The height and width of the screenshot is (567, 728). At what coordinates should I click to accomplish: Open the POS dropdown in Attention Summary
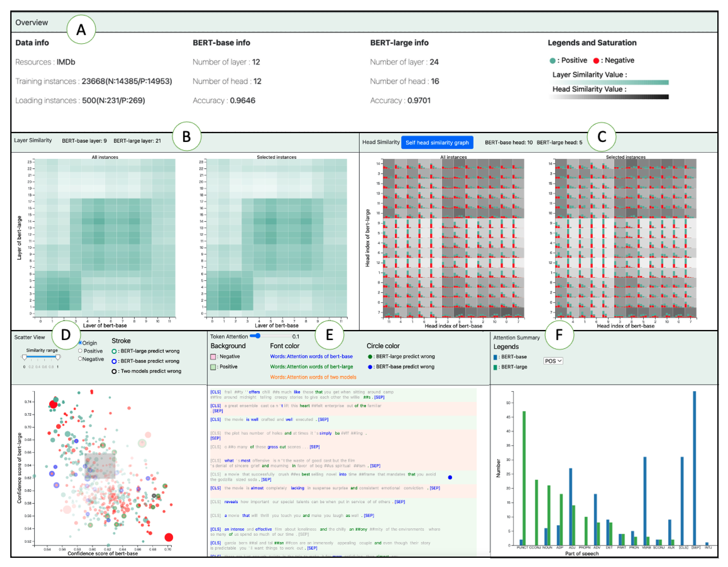click(553, 361)
